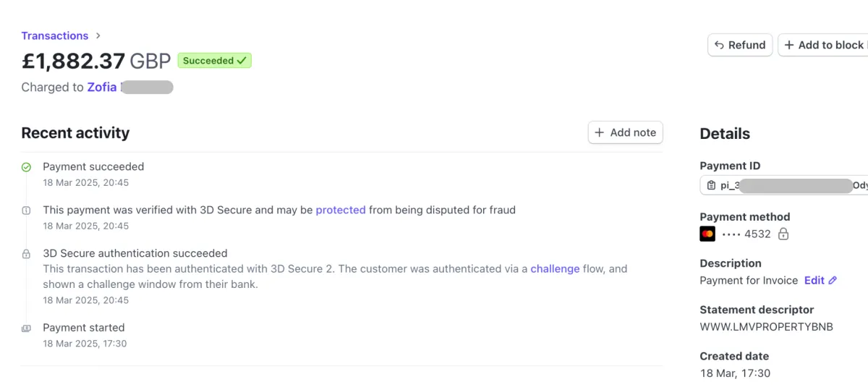Open the protected link
Viewport: 868px width, 387px height.
(341, 210)
